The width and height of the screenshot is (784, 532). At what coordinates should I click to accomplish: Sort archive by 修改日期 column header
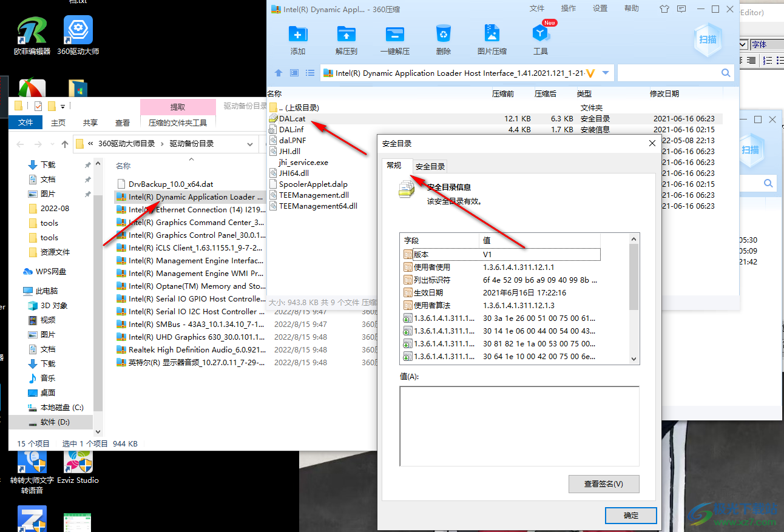[x=664, y=94]
